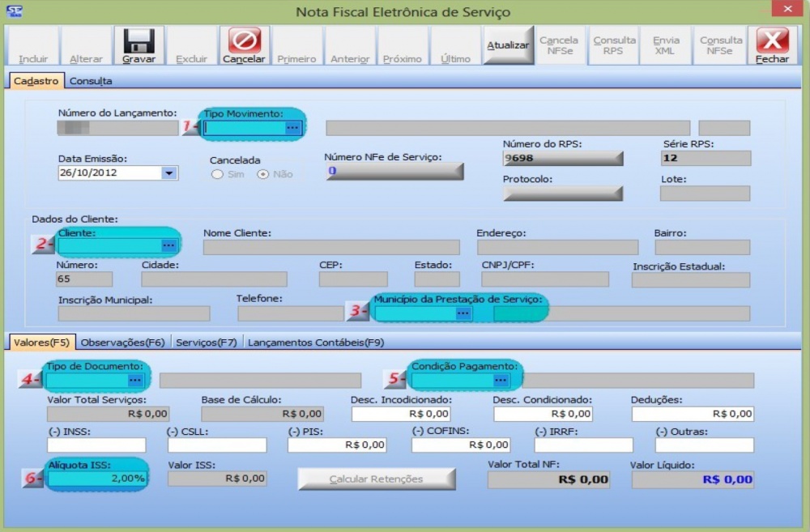Click the Cancela NFSe toolbar icon
810x532 pixels.
pyautogui.click(x=561, y=45)
